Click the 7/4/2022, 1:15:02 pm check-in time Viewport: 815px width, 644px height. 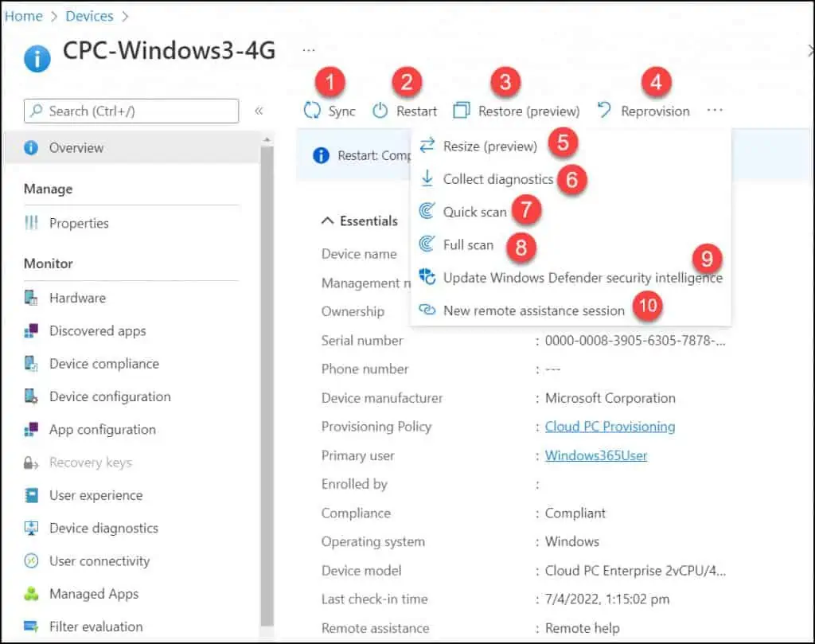(x=606, y=599)
